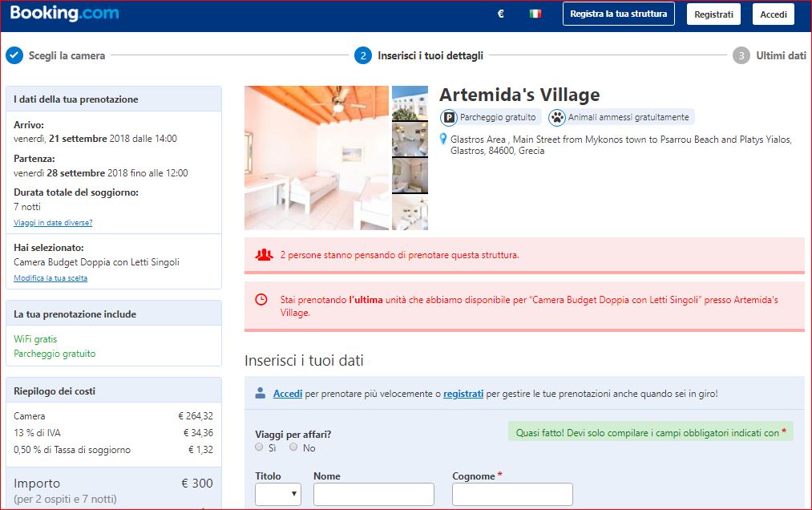
Task: Click the 28 settembre departure date
Action: pos(75,173)
